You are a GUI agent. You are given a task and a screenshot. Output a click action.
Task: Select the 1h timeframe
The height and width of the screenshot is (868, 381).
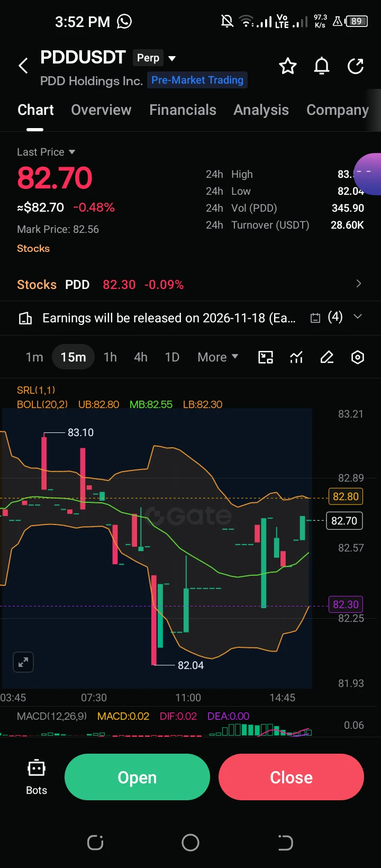click(x=110, y=357)
